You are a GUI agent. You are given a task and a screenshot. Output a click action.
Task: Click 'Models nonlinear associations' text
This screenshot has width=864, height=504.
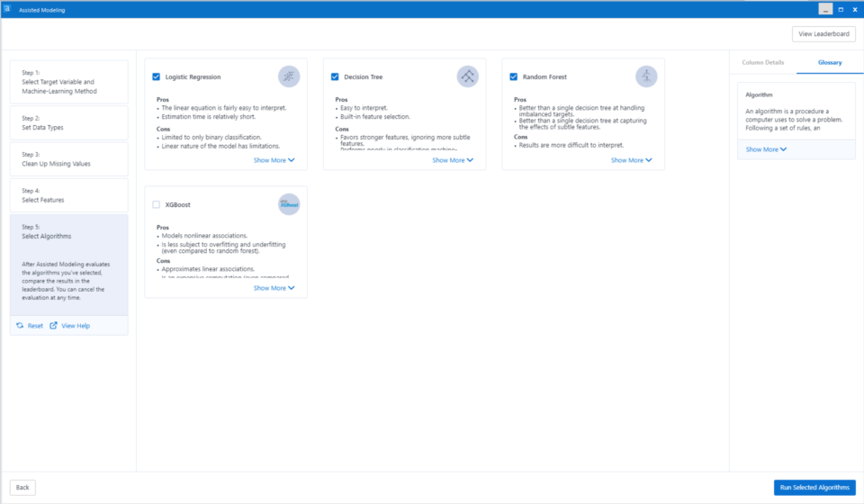click(x=204, y=236)
